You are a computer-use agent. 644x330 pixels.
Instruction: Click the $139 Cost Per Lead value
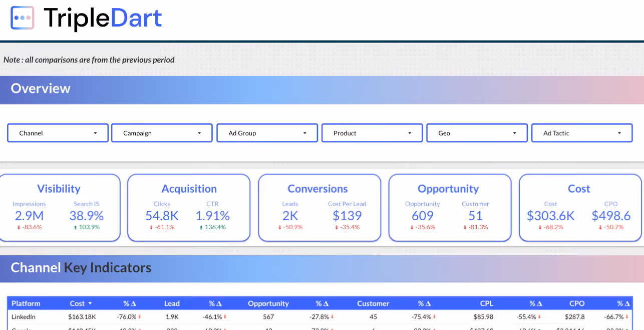pyautogui.click(x=347, y=216)
